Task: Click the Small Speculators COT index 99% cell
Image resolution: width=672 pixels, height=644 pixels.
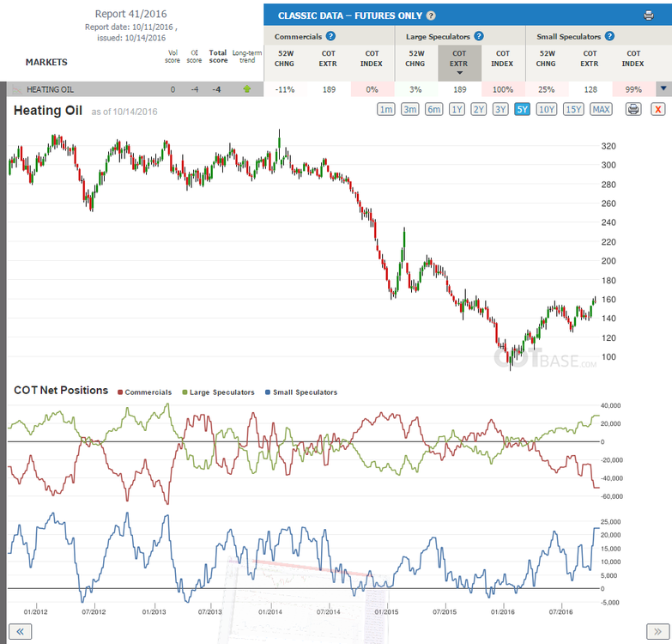Action: [633, 89]
